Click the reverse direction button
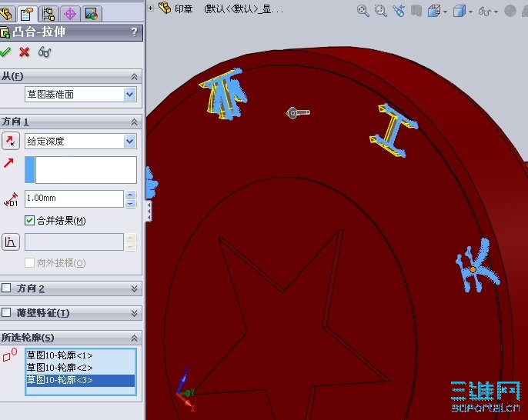 pos(11,141)
